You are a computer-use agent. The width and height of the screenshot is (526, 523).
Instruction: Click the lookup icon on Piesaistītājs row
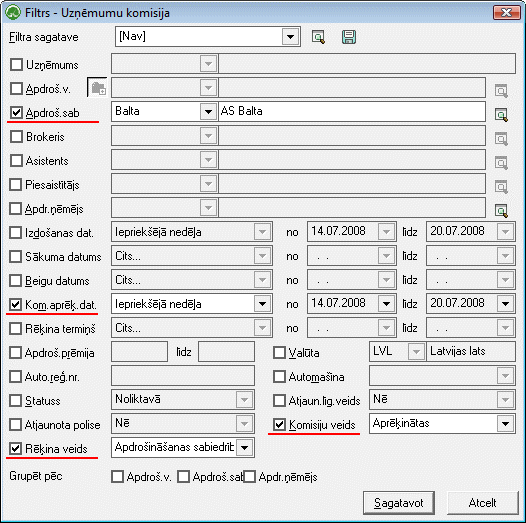(501, 187)
